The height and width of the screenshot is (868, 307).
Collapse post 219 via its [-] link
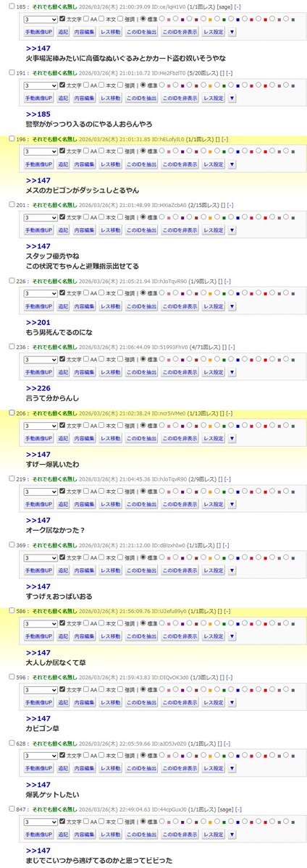(x=226, y=479)
